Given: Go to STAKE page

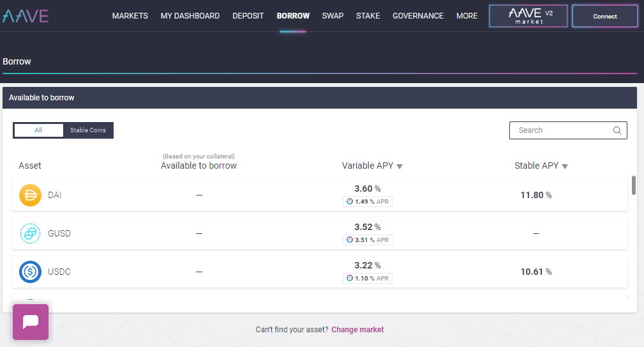Looking at the screenshot, I should pyautogui.click(x=368, y=16).
